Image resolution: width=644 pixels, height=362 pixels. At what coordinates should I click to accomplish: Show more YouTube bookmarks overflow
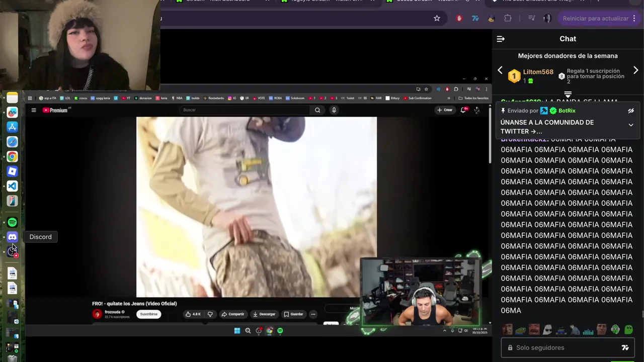448,98
